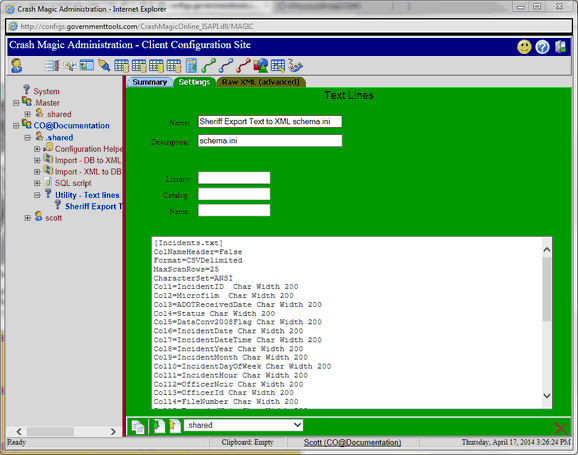This screenshot has width=578, height=455.
Task: Click the yellow smiley face icon
Action: [x=524, y=47]
